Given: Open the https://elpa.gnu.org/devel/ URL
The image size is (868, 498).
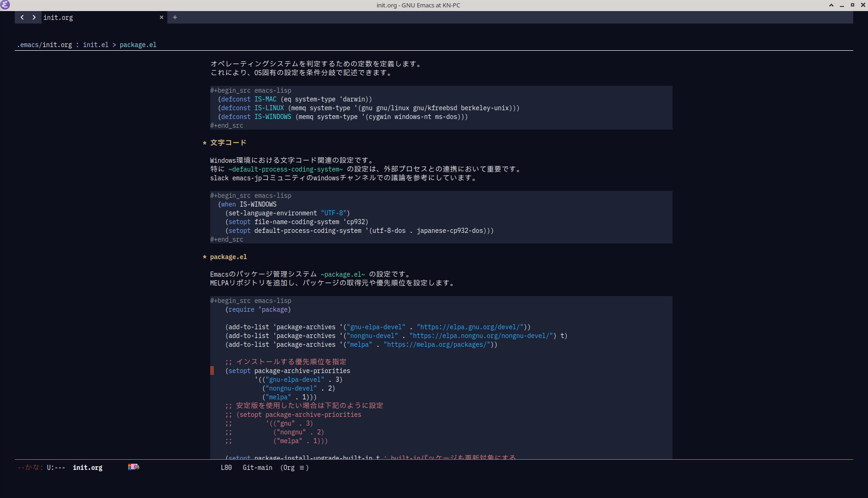Looking at the screenshot, I should pyautogui.click(x=470, y=327).
